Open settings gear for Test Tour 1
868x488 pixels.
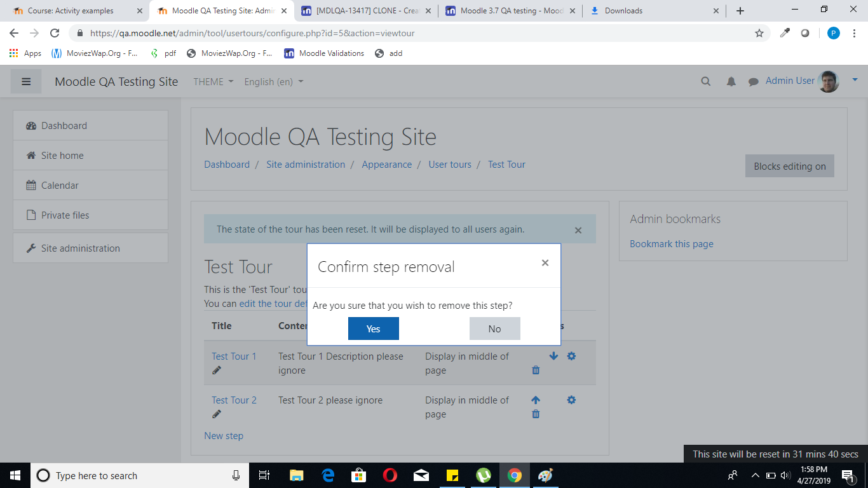pyautogui.click(x=571, y=356)
